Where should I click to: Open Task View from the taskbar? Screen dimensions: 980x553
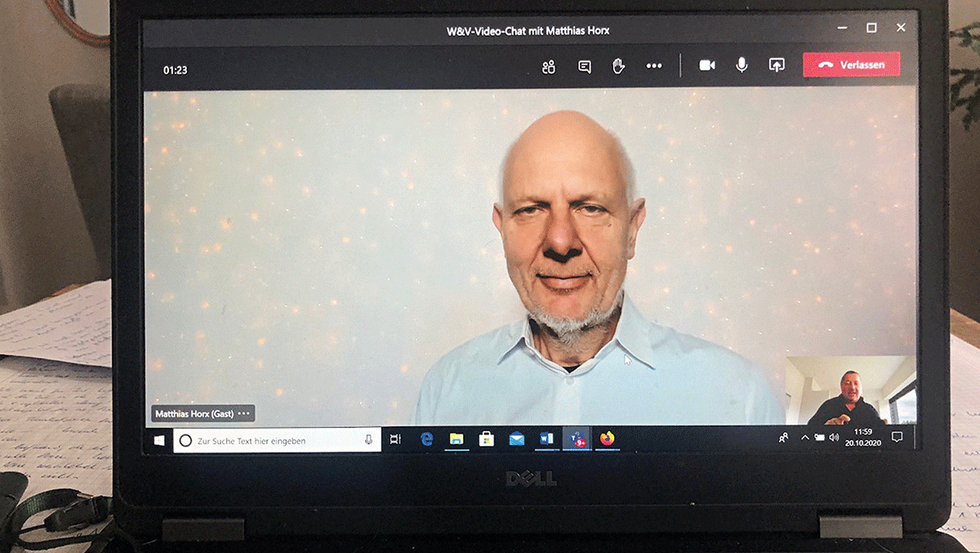pyautogui.click(x=395, y=439)
